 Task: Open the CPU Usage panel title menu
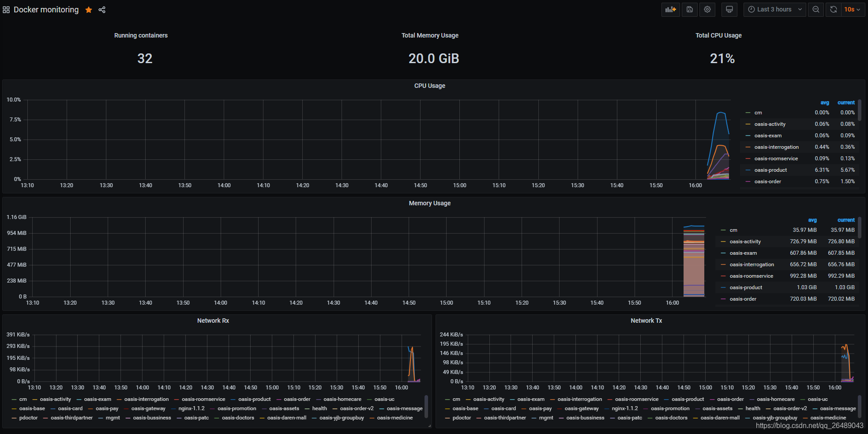(430, 86)
